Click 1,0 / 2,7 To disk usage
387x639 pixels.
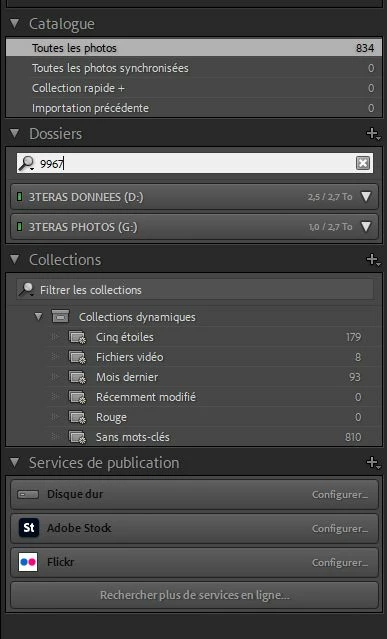coord(330,227)
